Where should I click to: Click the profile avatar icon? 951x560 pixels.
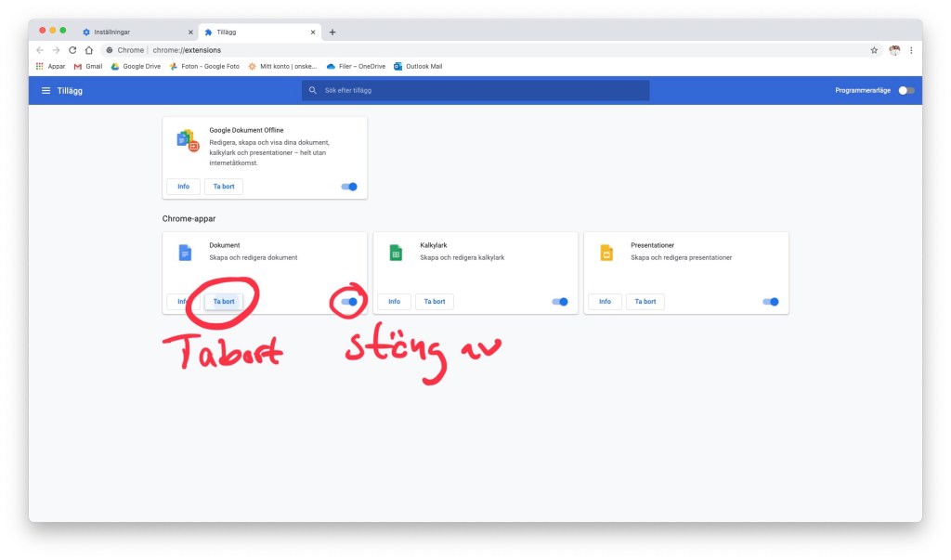click(894, 50)
